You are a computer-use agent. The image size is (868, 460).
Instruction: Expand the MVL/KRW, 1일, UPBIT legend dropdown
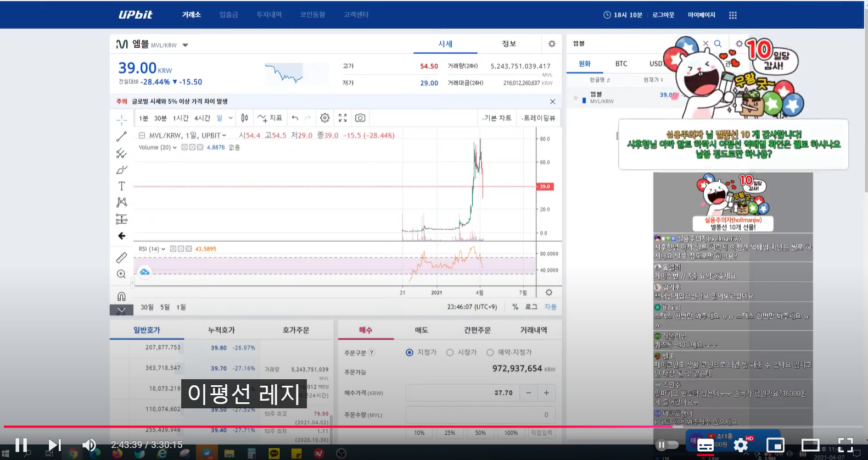[x=224, y=135]
